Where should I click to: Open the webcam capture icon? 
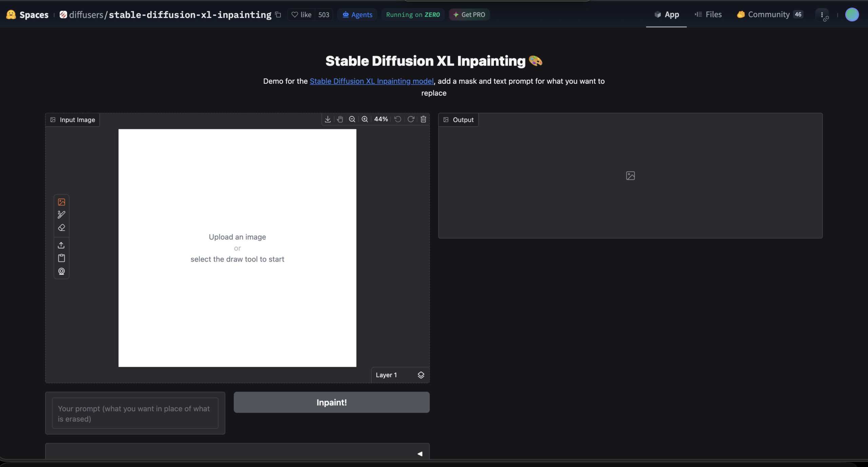coord(61,271)
